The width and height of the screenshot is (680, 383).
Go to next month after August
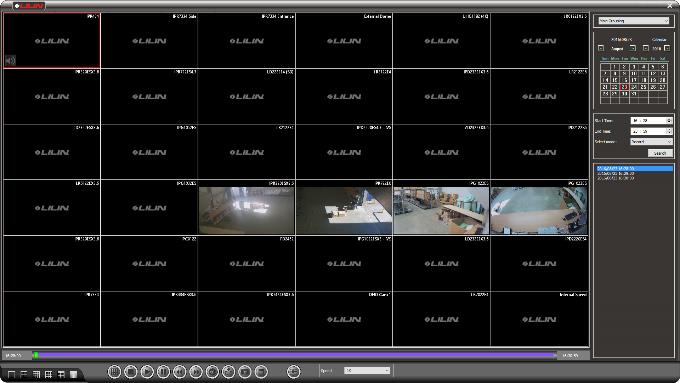pos(633,48)
